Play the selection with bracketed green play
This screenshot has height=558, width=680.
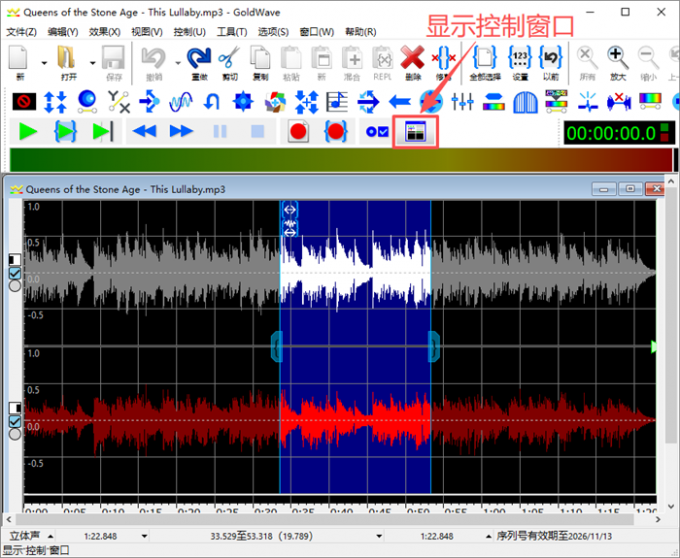coord(65,131)
